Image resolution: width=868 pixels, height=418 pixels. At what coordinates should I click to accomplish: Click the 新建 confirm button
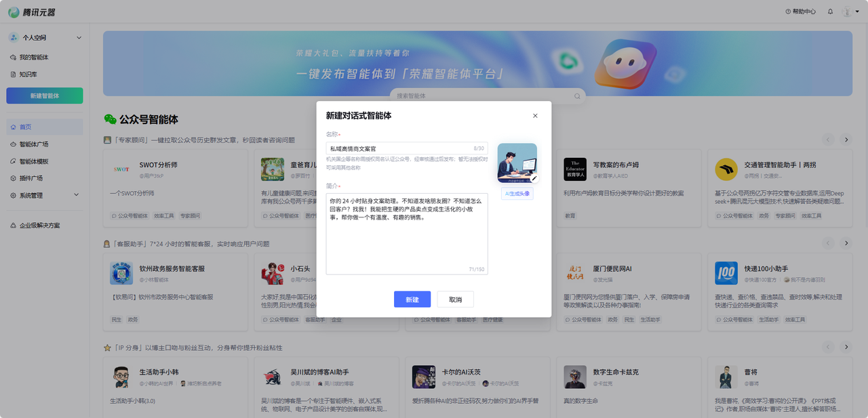pos(412,299)
